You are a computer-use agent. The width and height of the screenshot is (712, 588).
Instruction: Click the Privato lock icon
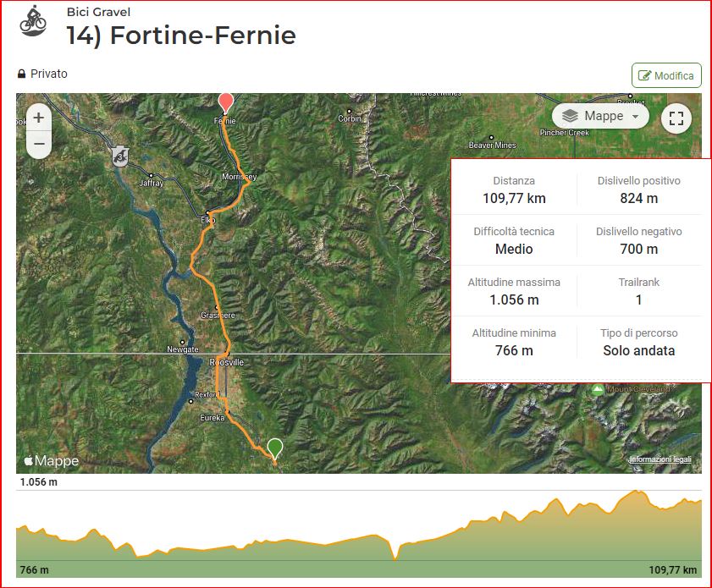tap(22, 74)
